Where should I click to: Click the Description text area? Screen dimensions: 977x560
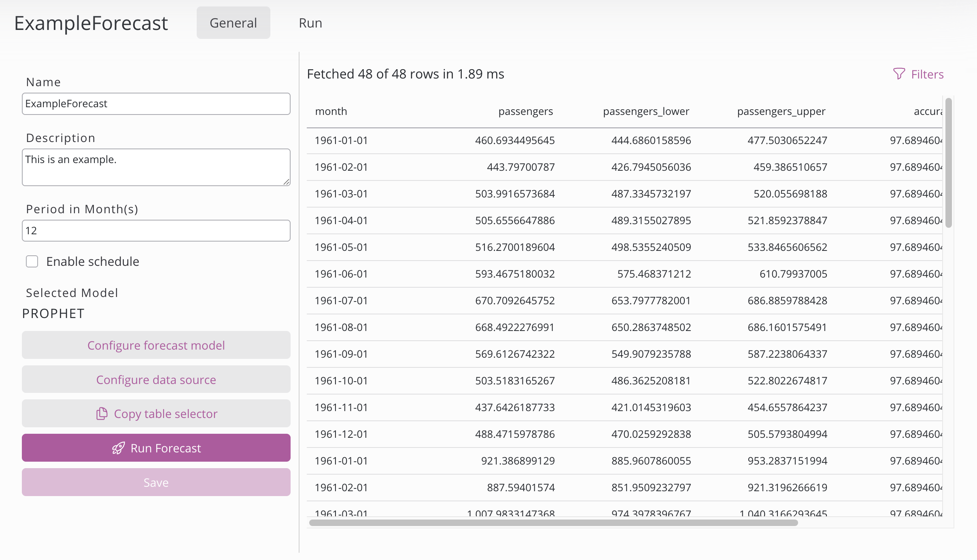pyautogui.click(x=156, y=167)
